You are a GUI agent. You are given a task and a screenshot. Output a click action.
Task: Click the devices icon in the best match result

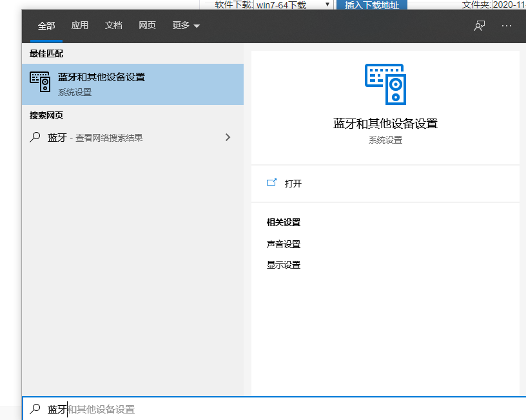pyautogui.click(x=40, y=82)
